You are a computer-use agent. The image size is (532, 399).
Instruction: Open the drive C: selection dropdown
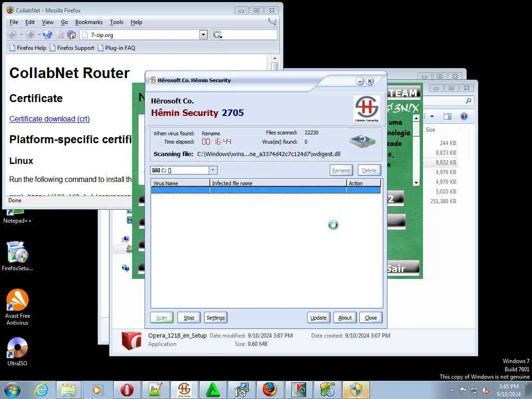pos(213,170)
